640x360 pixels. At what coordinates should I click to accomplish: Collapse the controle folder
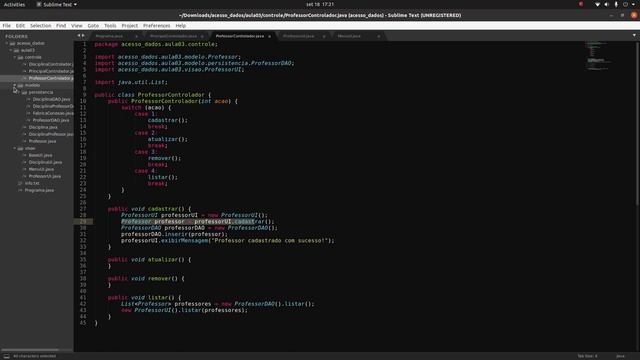(x=15, y=57)
